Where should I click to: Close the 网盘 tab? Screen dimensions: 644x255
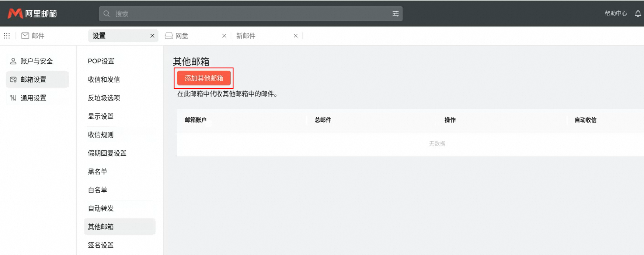pos(224,36)
